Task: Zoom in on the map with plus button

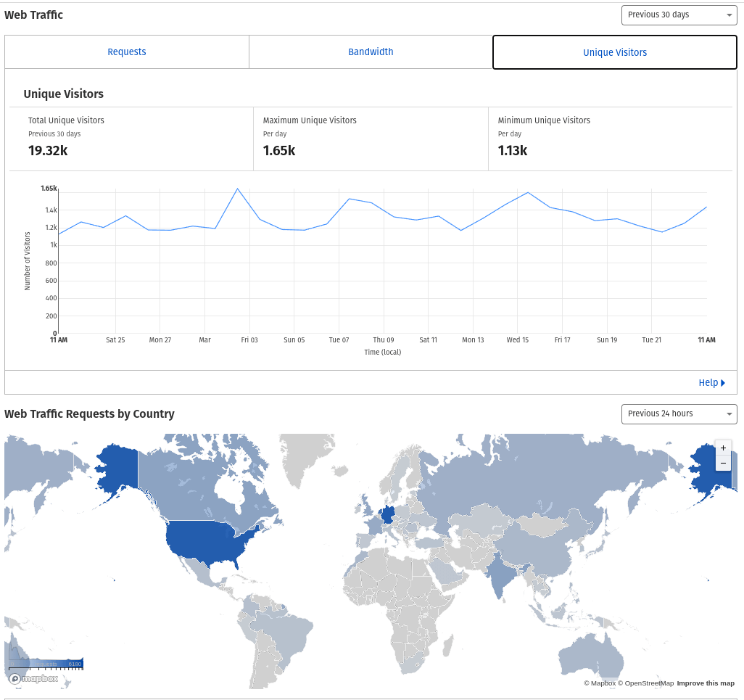Action: [723, 448]
